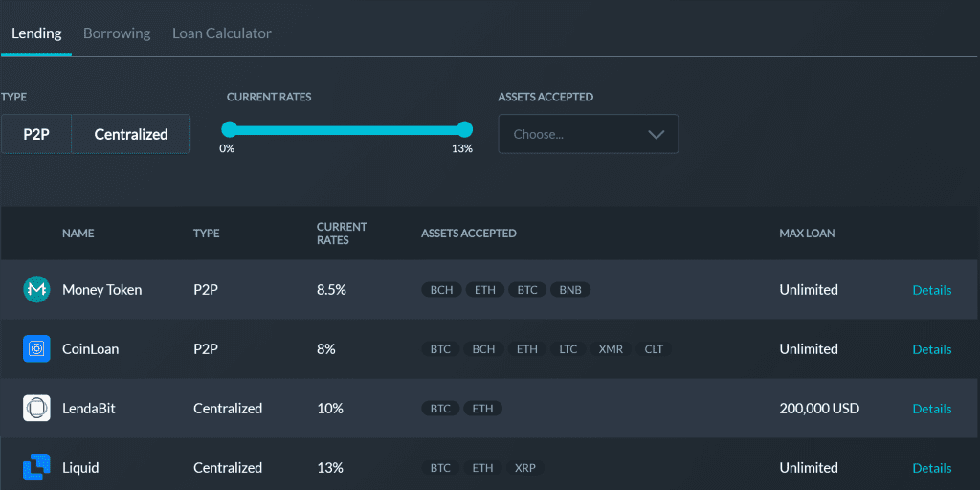This screenshot has width=980, height=490.
Task: Toggle the Centralized type filter
Action: tap(131, 135)
